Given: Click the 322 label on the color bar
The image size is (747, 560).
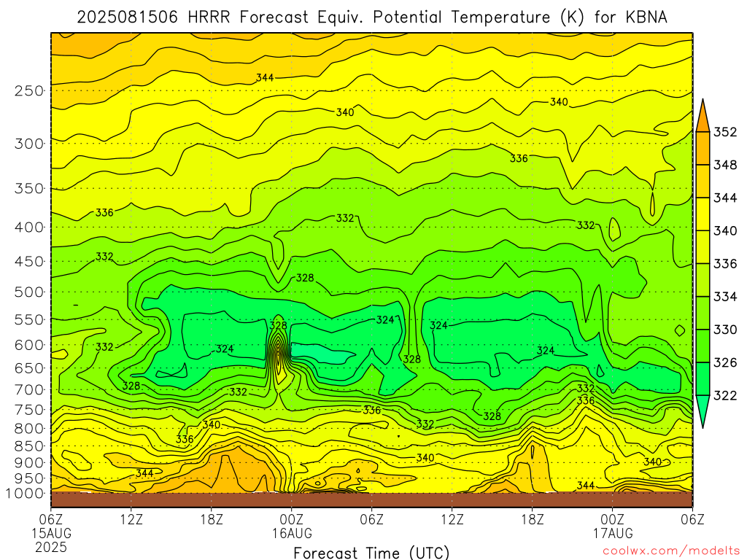Looking at the screenshot, I should point(725,395).
